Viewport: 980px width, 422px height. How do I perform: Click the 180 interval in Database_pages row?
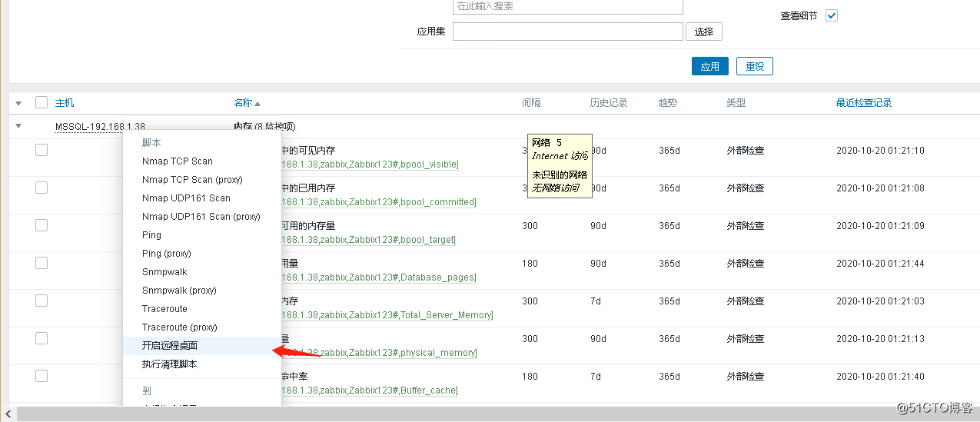[530, 264]
